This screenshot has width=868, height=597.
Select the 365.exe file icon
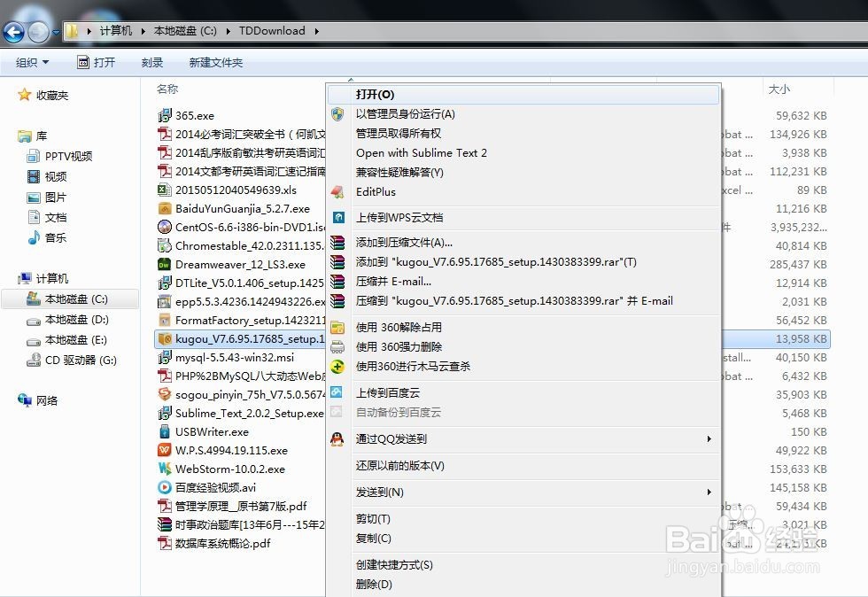(165, 115)
